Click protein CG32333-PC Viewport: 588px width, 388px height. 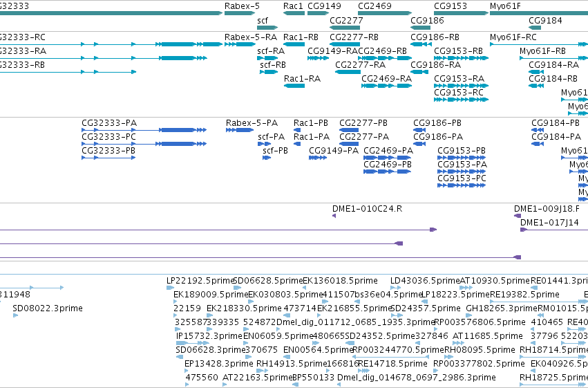point(144,144)
